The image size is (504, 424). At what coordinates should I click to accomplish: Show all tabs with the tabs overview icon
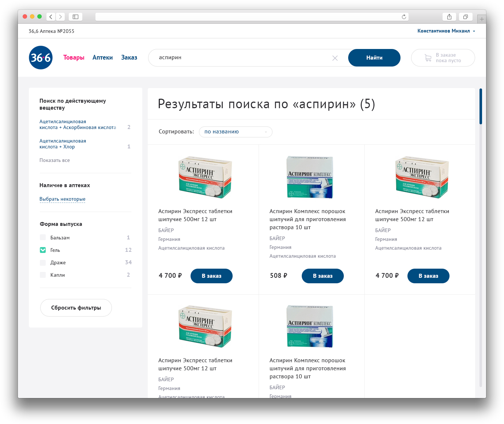click(466, 17)
